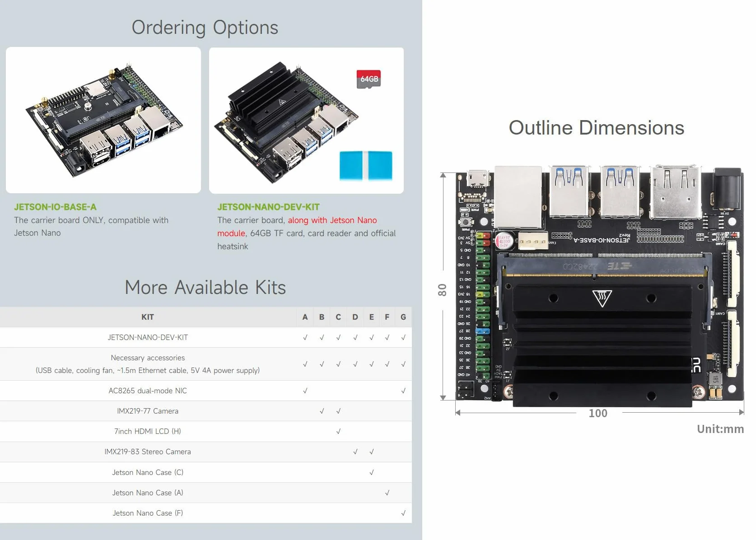Image resolution: width=756 pixels, height=540 pixels.
Task: Click the heatsink hot-surface warning triangle
Action: click(x=602, y=298)
